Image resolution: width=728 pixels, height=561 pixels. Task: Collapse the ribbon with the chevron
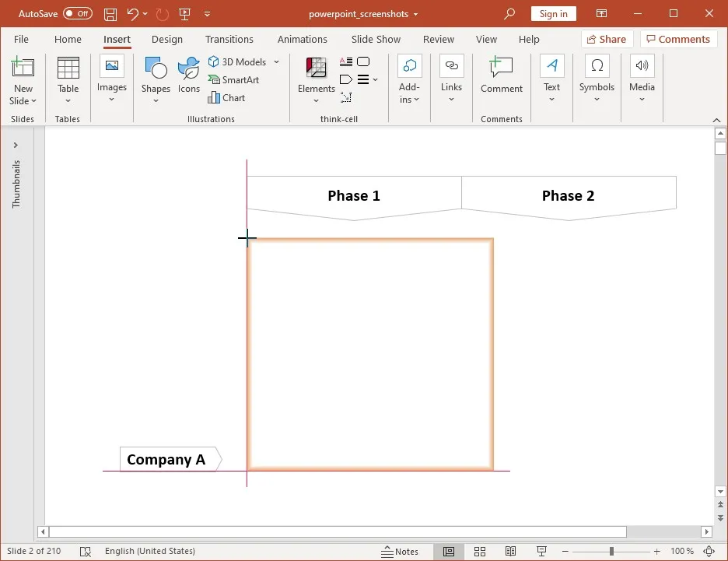coord(717,120)
